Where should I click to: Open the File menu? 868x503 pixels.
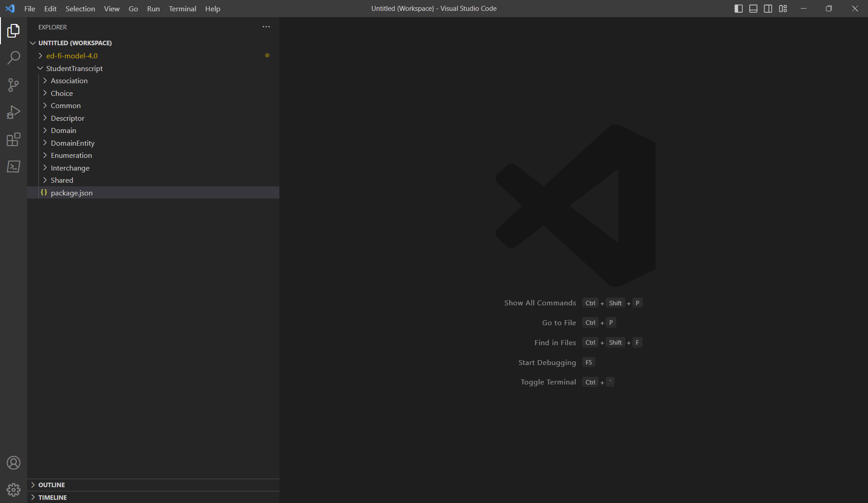[30, 9]
